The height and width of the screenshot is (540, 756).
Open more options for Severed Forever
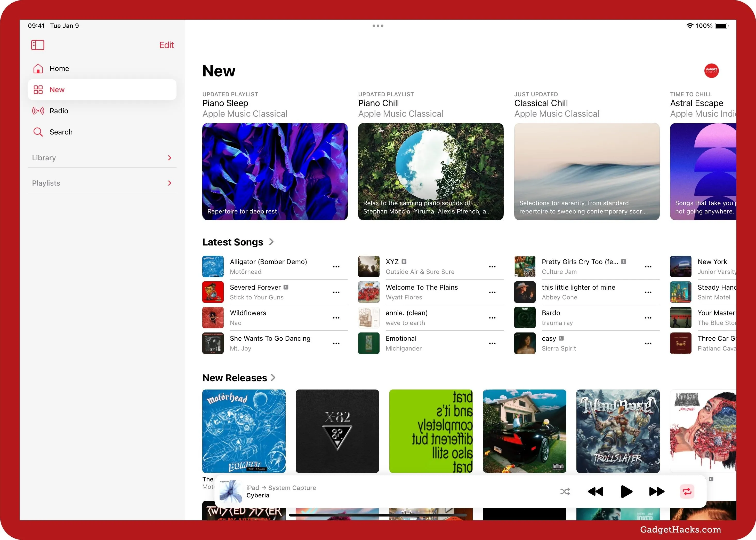coord(336,292)
